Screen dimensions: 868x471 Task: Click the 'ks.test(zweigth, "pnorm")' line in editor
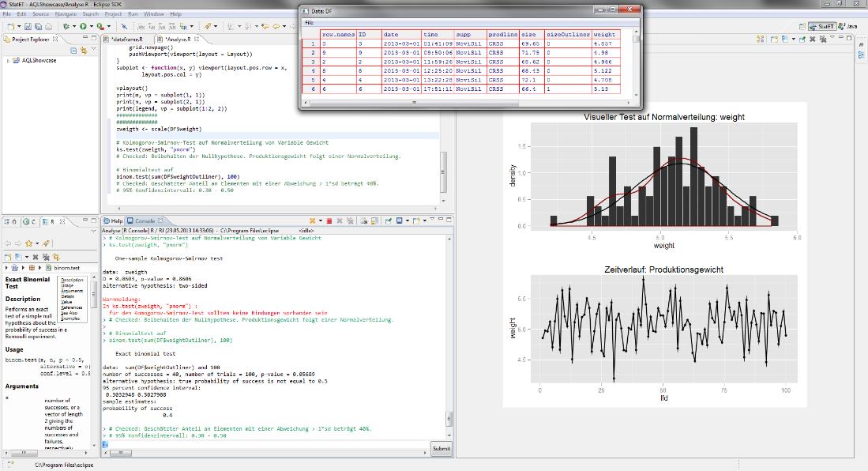(x=156, y=149)
